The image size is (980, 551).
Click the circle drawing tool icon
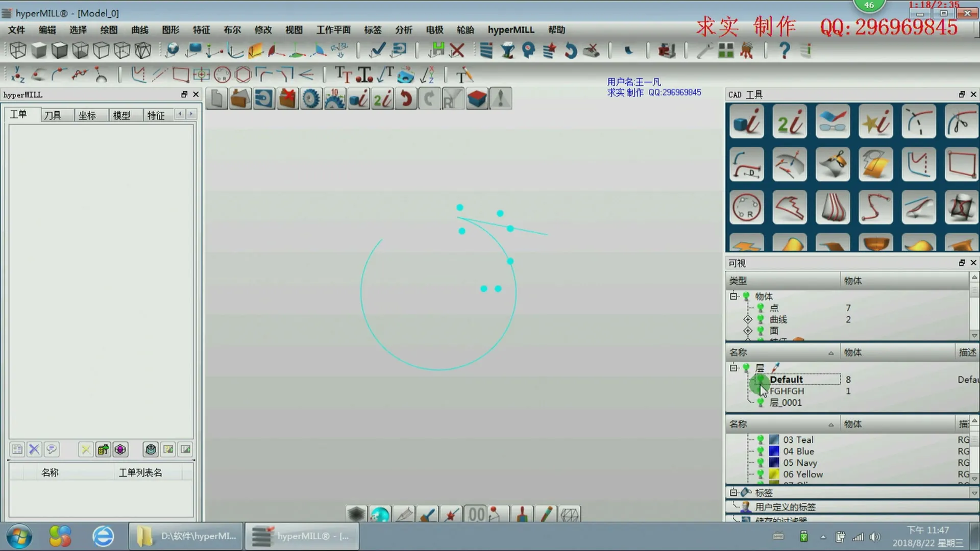click(x=222, y=75)
